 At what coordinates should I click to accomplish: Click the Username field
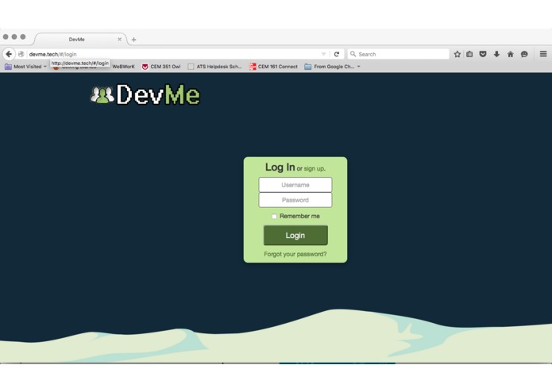point(295,185)
